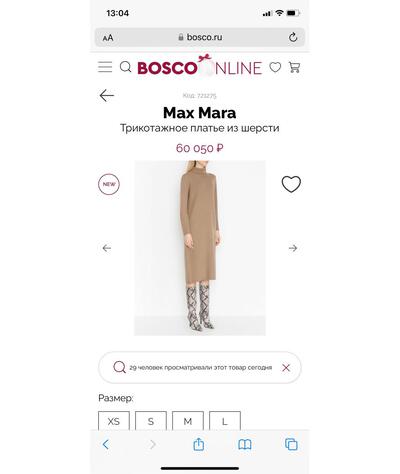Show Safari open tabs

coord(291,444)
